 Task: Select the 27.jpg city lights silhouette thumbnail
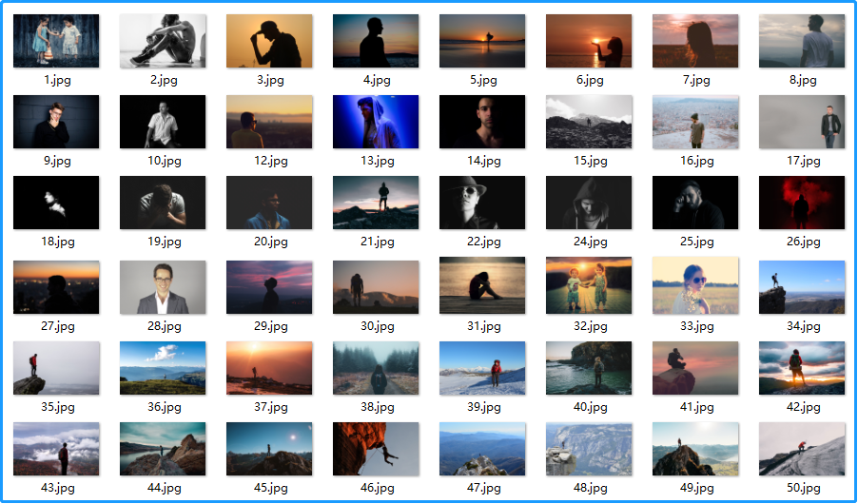coord(56,287)
